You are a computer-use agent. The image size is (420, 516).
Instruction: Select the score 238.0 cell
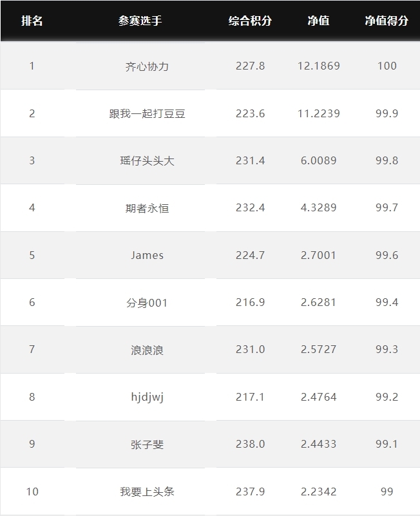[250, 444]
